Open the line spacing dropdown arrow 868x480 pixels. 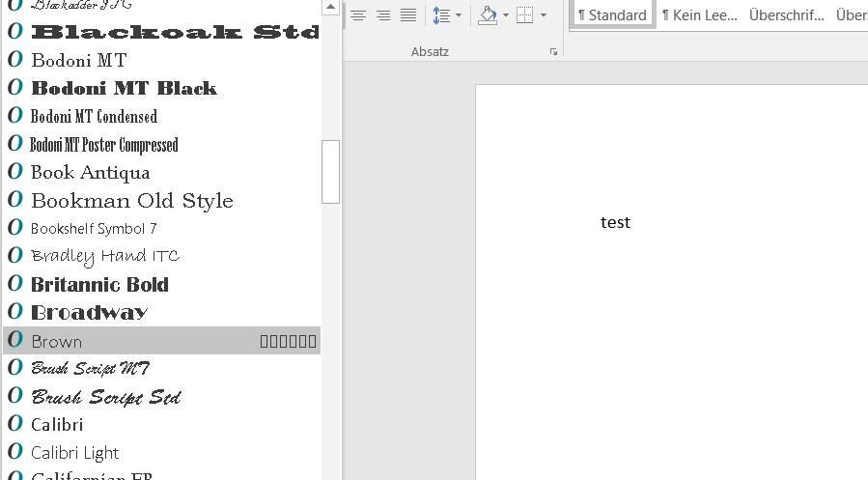coord(459,14)
